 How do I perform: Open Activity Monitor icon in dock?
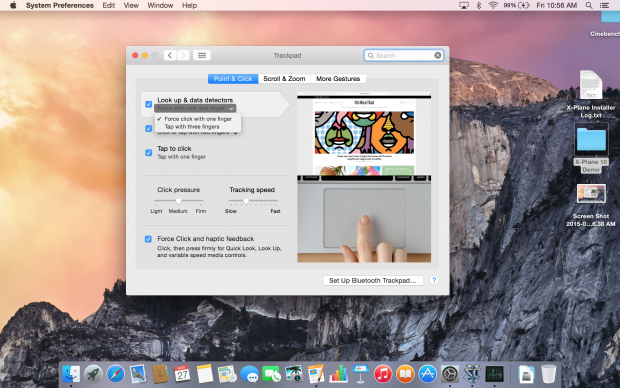(x=494, y=374)
